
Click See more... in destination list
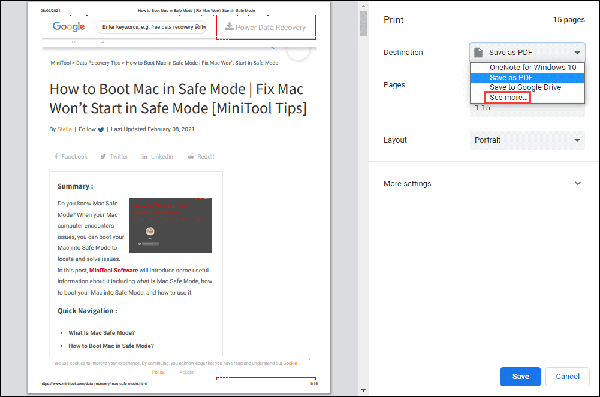(507, 97)
